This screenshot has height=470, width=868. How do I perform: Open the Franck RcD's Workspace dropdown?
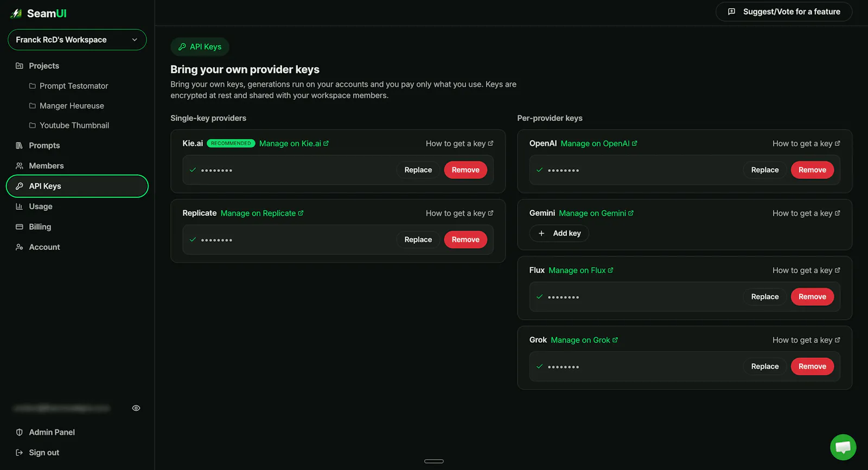[x=77, y=40]
